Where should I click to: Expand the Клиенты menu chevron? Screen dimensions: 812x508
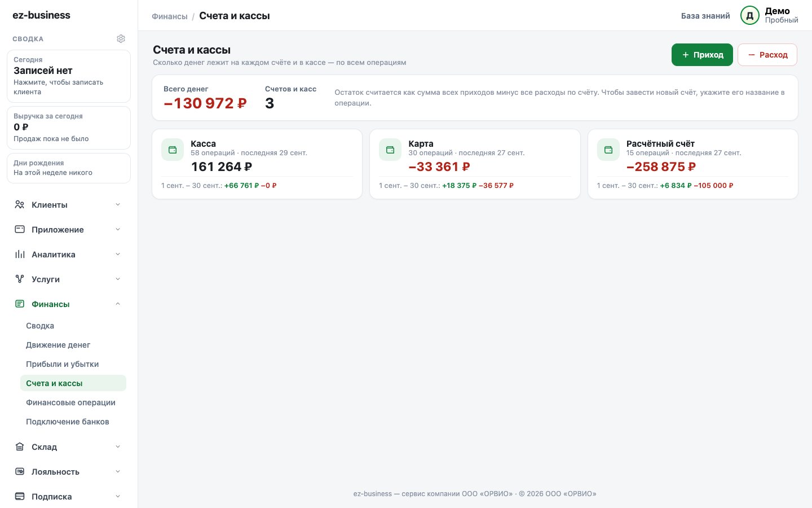pyautogui.click(x=118, y=205)
